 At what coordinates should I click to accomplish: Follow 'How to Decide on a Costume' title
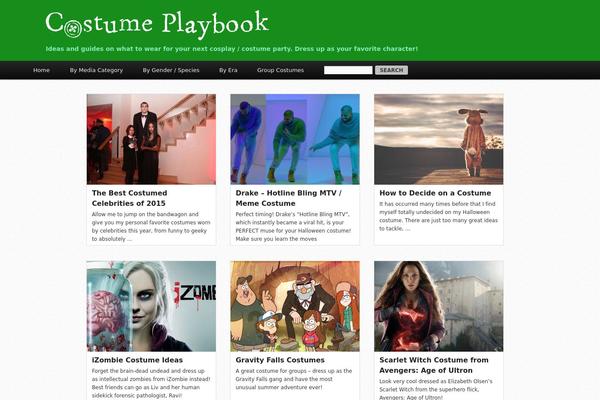(x=435, y=193)
